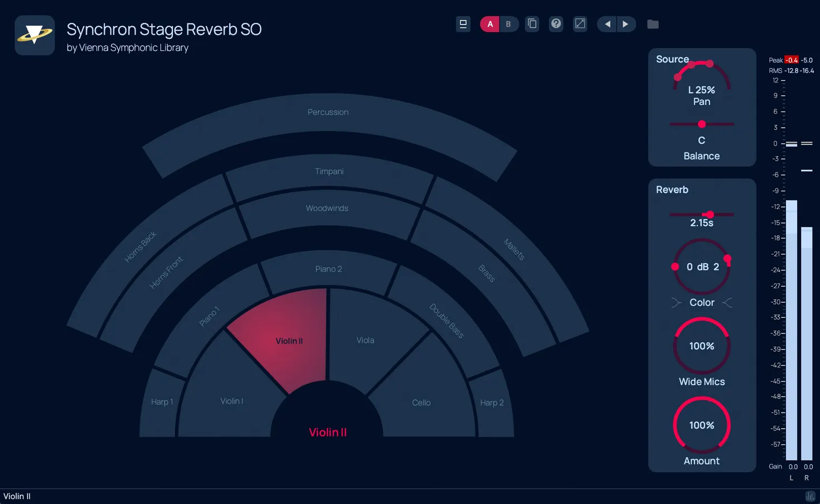Click the red Violin II center label
The image size is (820, 504).
point(328,432)
